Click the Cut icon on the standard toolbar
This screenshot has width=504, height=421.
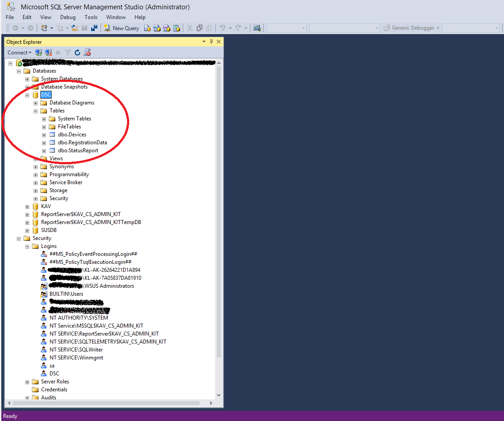tap(189, 28)
